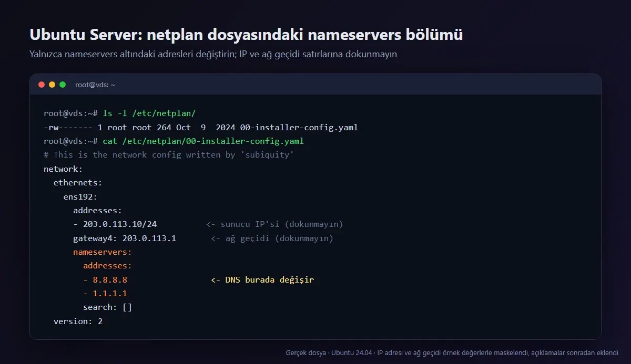Click the footer caption starting 'Gerçek dosya'

tap(452, 352)
